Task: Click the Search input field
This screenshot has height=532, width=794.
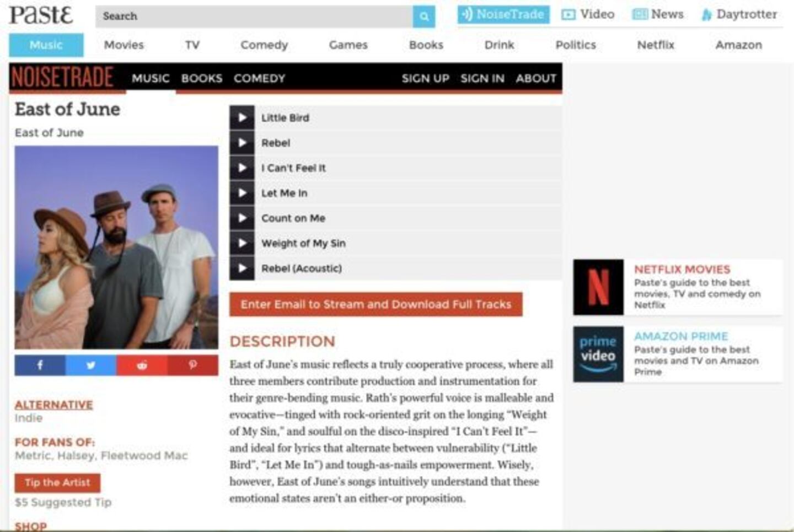Action: (254, 17)
